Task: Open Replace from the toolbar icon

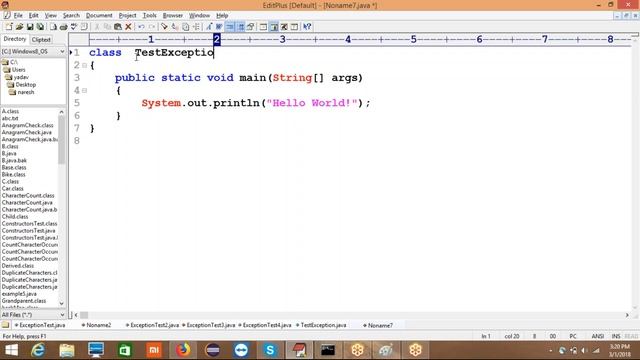Action: 175,27
